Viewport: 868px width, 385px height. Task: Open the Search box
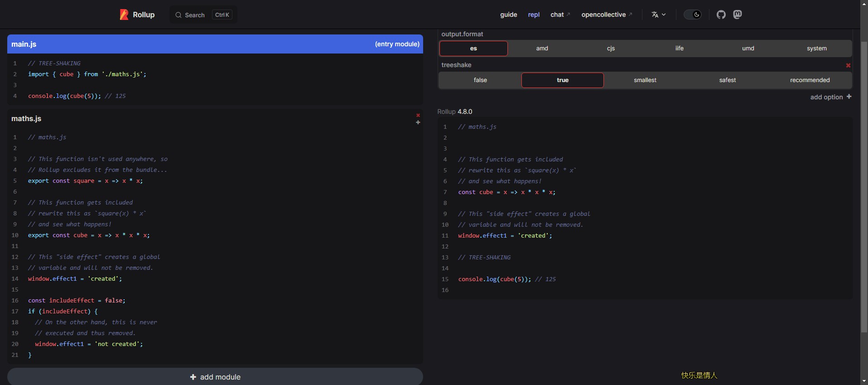point(203,15)
